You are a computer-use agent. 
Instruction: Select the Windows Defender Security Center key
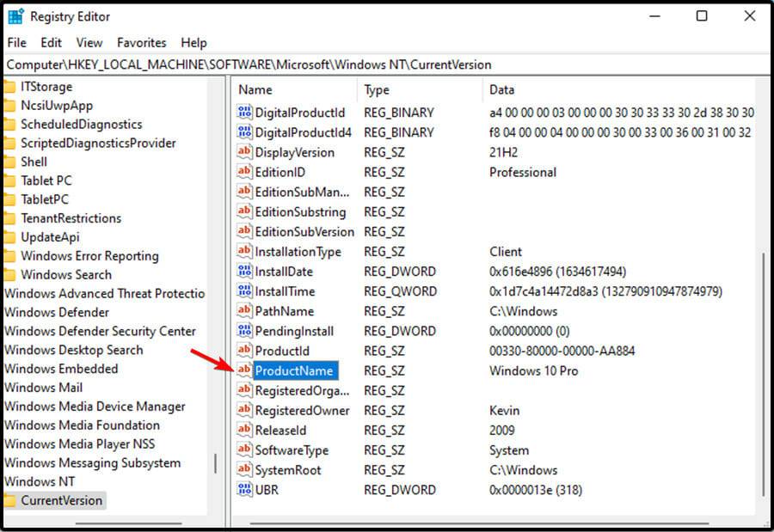tap(100, 331)
